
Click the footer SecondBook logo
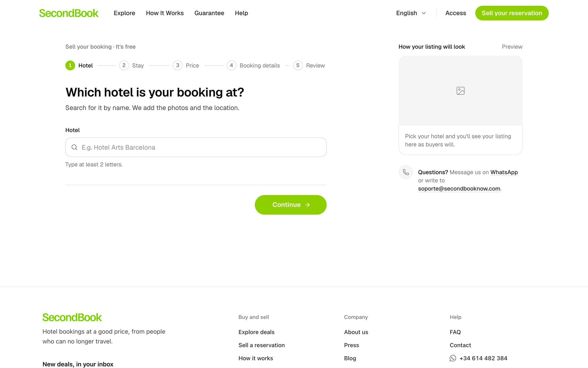pyautogui.click(x=72, y=317)
